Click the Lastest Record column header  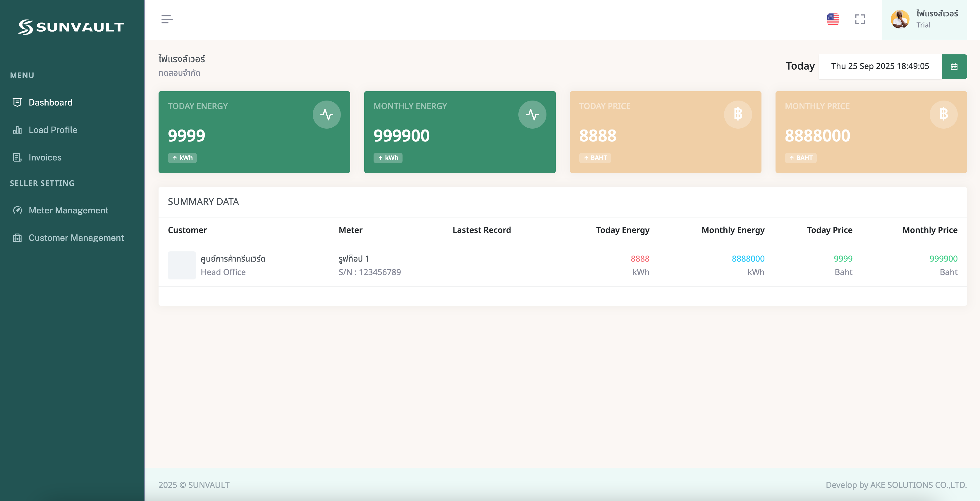coord(482,230)
